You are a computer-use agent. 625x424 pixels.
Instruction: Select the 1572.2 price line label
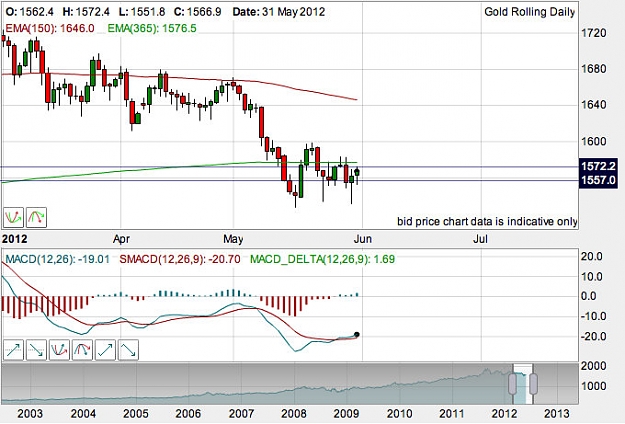[x=598, y=166]
